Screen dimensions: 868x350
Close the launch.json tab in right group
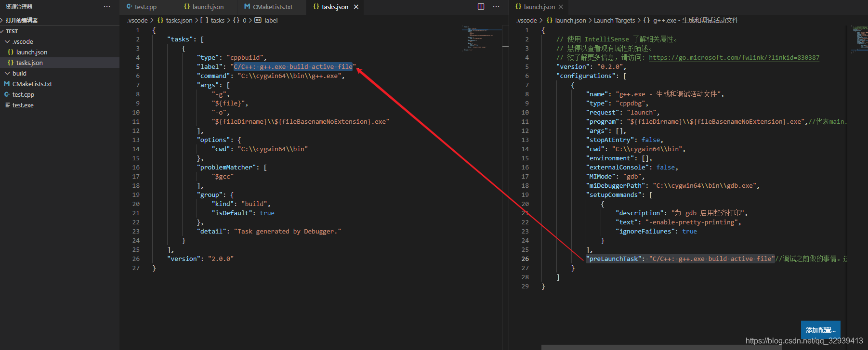561,7
